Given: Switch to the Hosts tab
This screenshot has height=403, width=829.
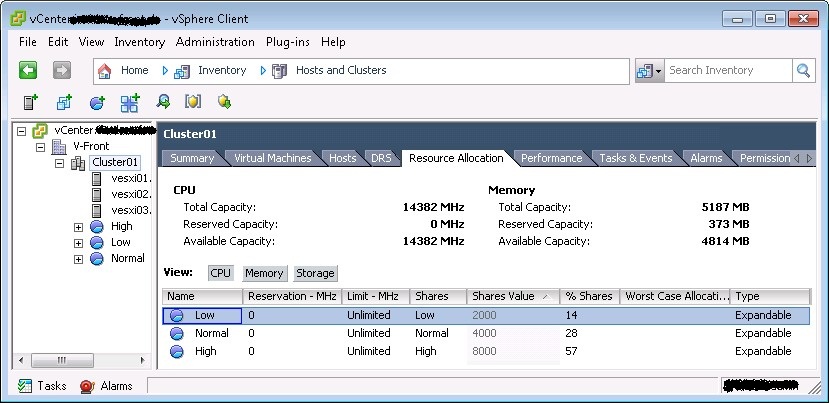Looking at the screenshot, I should click(x=343, y=158).
